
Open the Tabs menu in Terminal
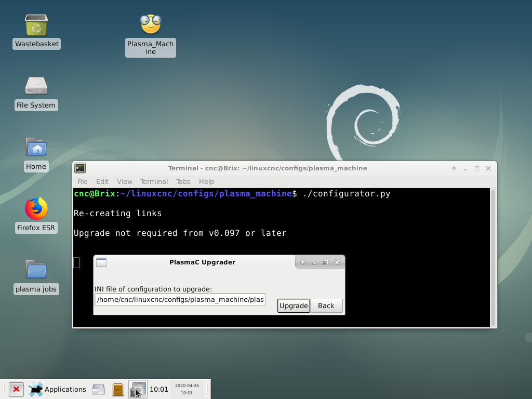(x=183, y=181)
